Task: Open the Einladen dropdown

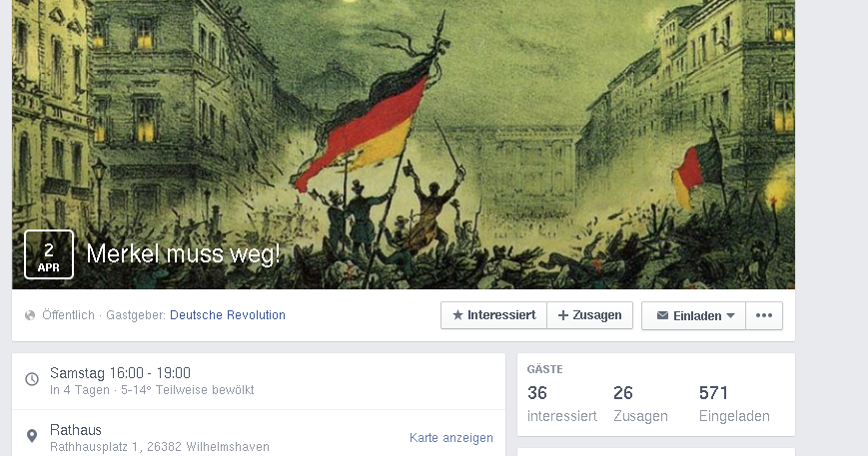Action: 693,315
